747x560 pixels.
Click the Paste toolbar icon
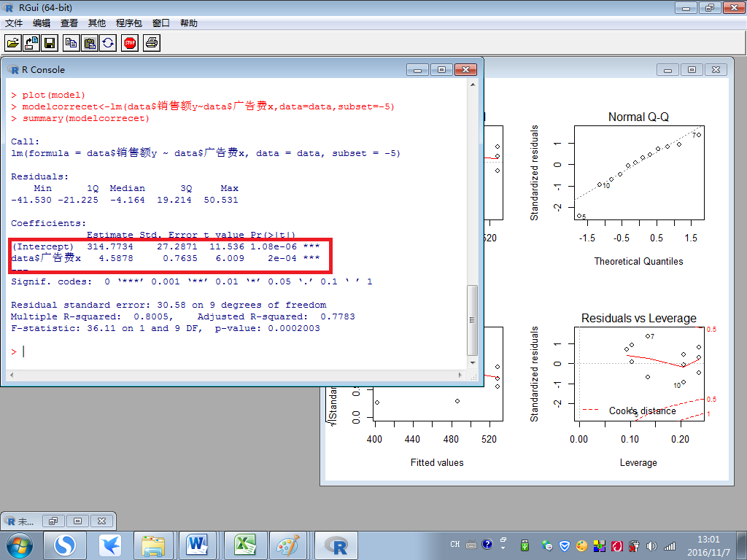pyautogui.click(x=89, y=43)
